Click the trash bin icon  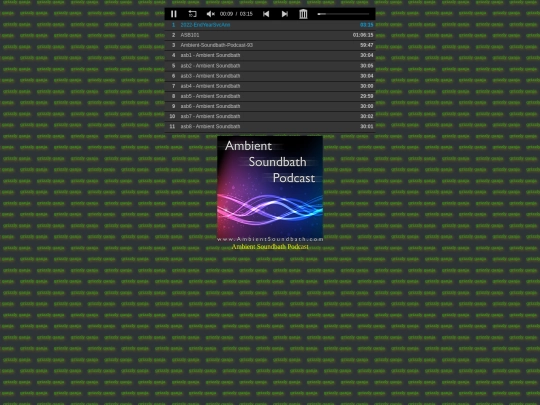pyautogui.click(x=303, y=14)
